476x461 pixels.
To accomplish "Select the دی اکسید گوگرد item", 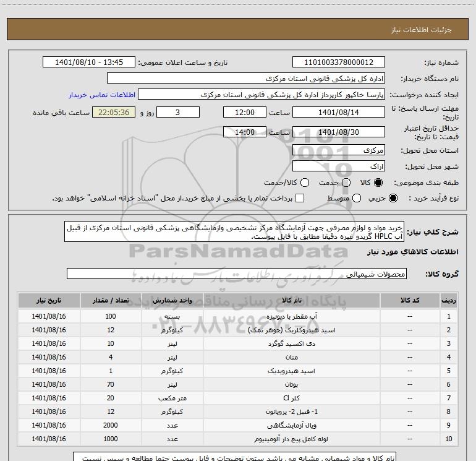I will [291, 343].
